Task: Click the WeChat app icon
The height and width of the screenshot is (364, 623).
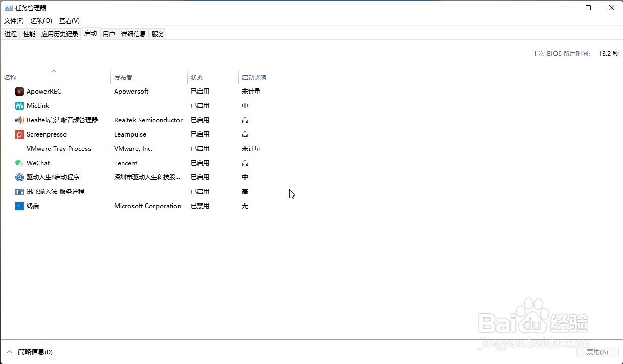Action: [x=19, y=163]
